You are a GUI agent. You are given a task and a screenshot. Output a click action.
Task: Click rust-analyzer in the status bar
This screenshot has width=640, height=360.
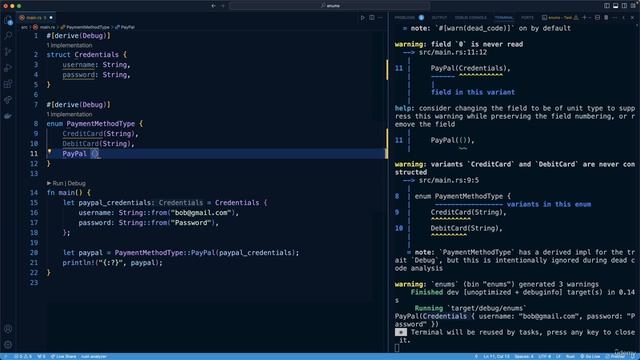point(93,356)
